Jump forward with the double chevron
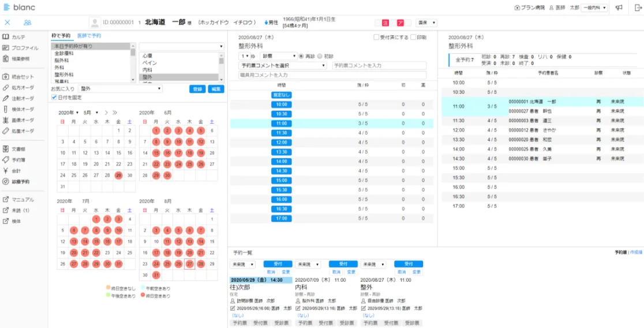Image resolution: width=644 pixels, height=328 pixels. click(x=115, y=113)
